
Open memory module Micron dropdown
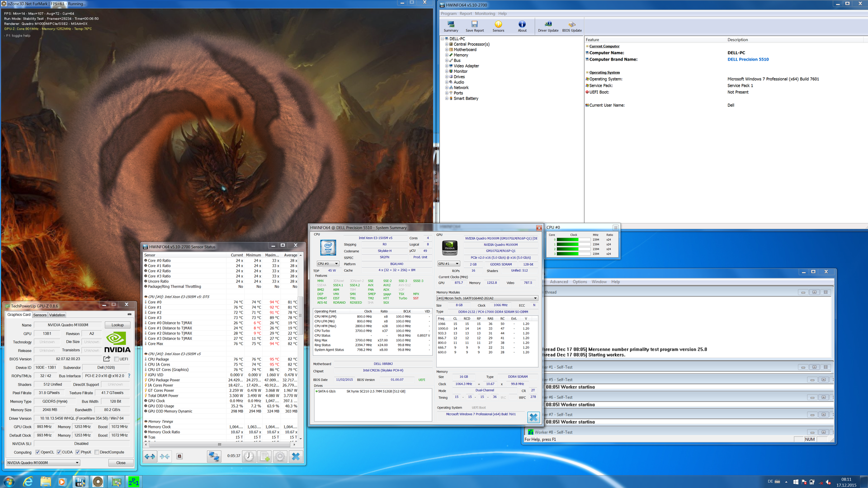click(487, 298)
